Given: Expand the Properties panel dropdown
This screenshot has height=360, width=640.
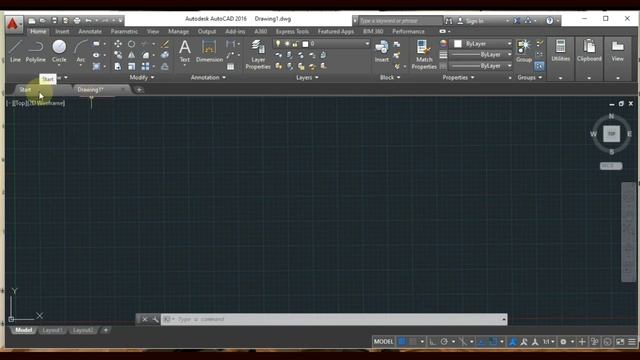Looking at the screenshot, I should pyautogui.click(x=458, y=77).
